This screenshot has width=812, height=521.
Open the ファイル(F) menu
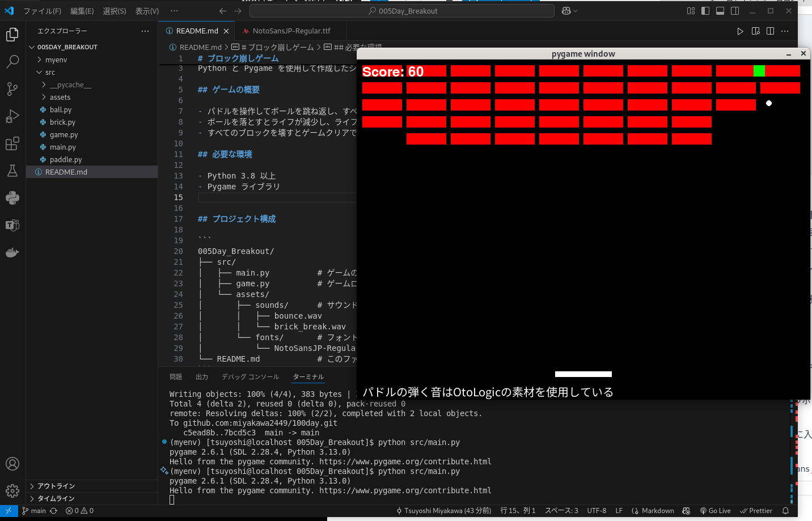point(42,11)
